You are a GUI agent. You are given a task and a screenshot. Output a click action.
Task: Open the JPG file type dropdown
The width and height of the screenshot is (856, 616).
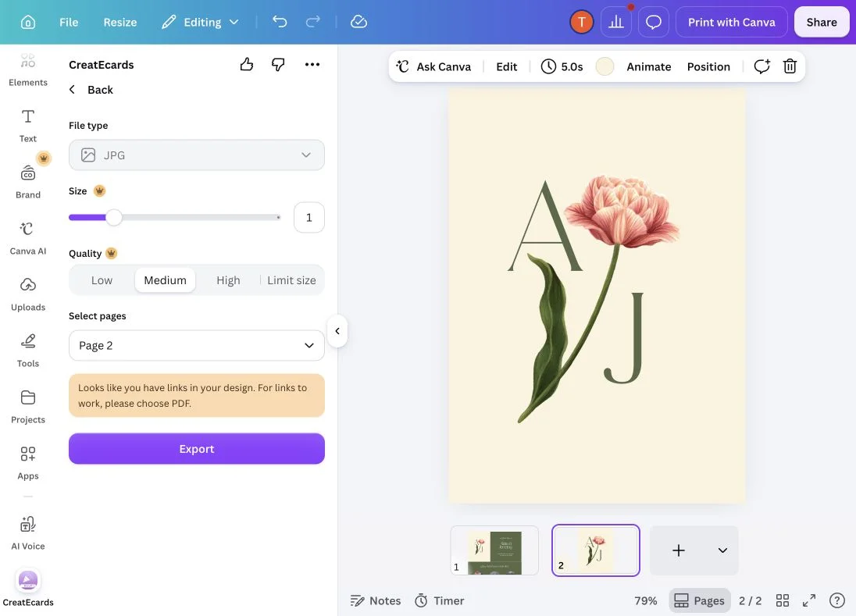(x=197, y=155)
